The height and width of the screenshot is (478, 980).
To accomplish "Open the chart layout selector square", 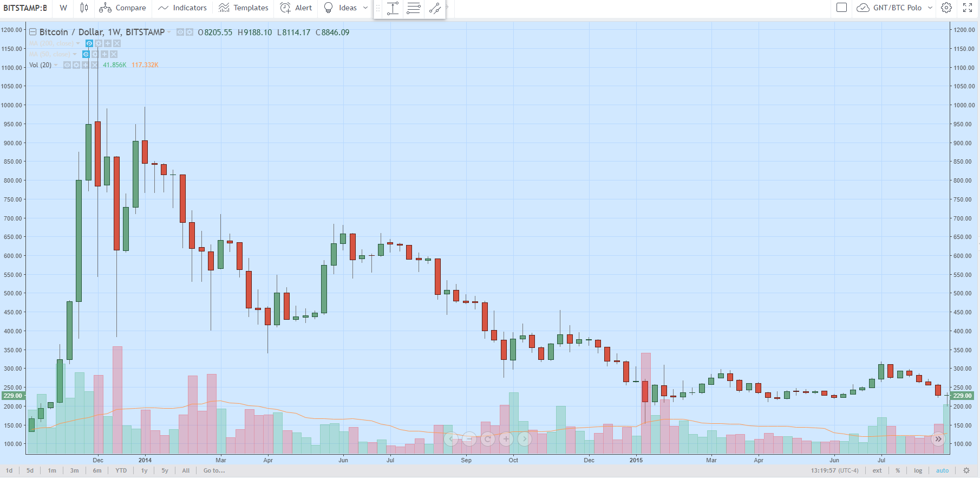I will pos(841,8).
